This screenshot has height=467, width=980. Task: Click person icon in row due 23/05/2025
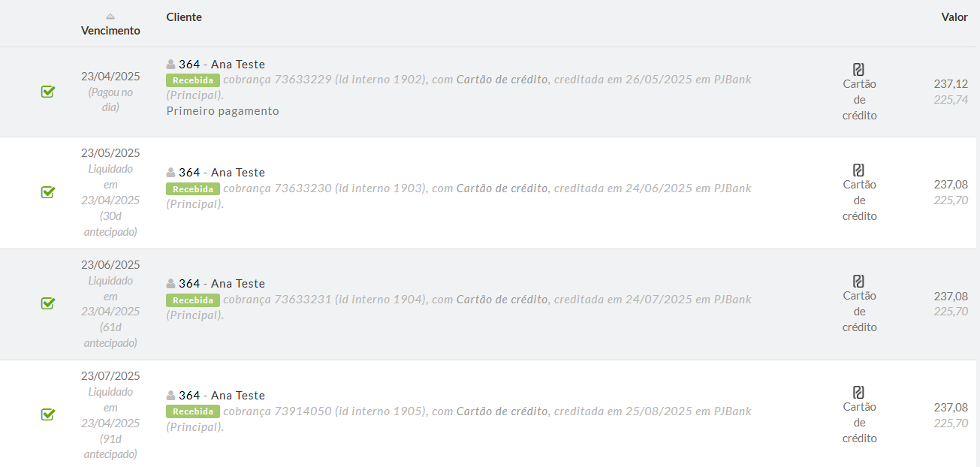click(171, 173)
